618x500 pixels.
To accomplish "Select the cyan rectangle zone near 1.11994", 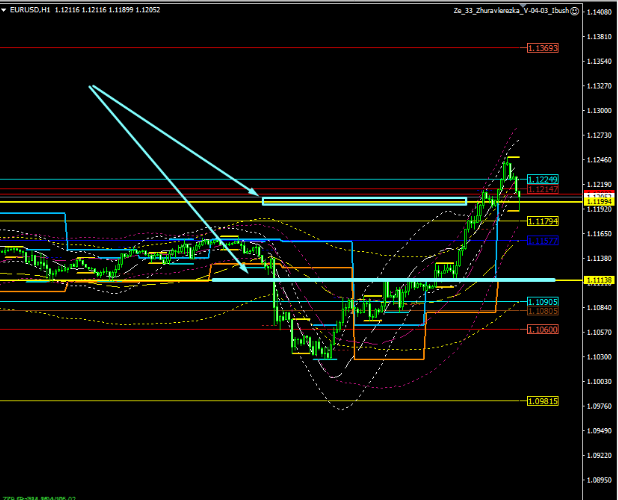I will point(364,201).
